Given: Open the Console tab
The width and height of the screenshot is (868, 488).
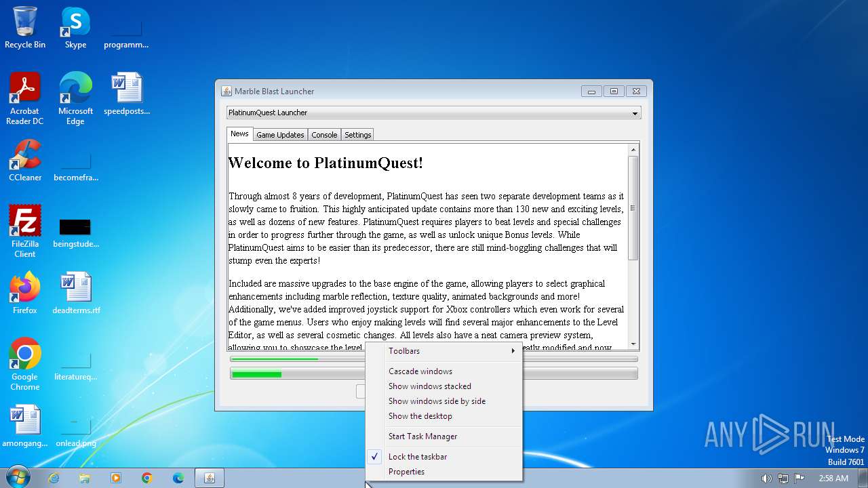Looking at the screenshot, I should 324,135.
